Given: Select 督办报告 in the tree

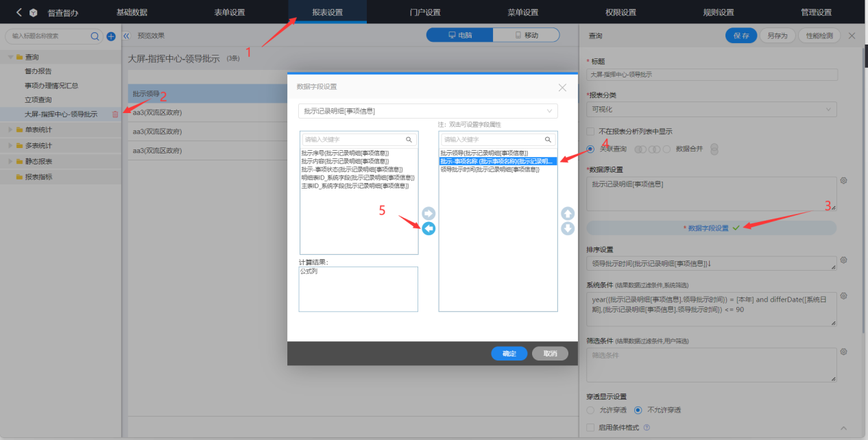Looking at the screenshot, I should (38, 71).
